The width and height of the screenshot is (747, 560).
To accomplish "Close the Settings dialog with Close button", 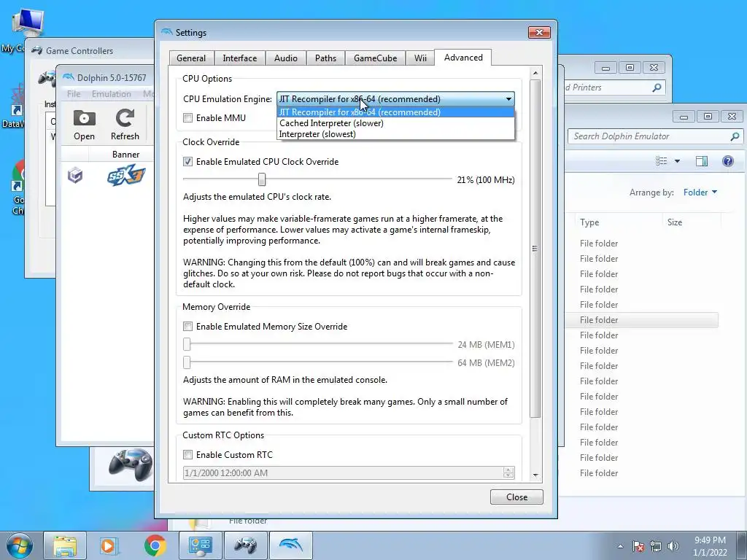I will (x=516, y=497).
